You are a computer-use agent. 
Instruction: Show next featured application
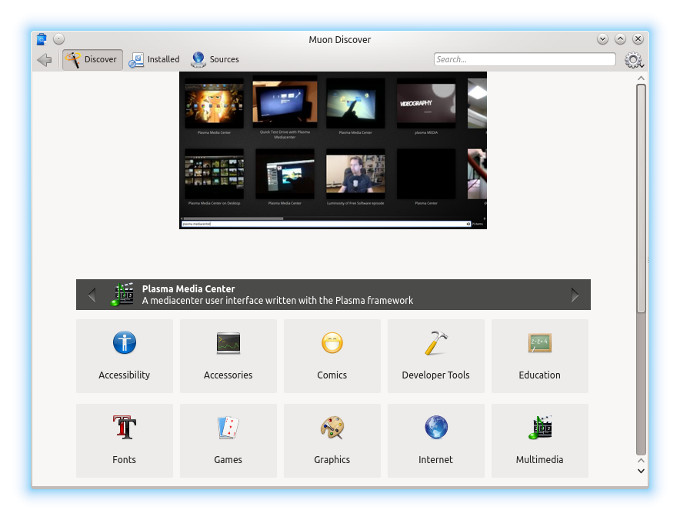click(575, 295)
